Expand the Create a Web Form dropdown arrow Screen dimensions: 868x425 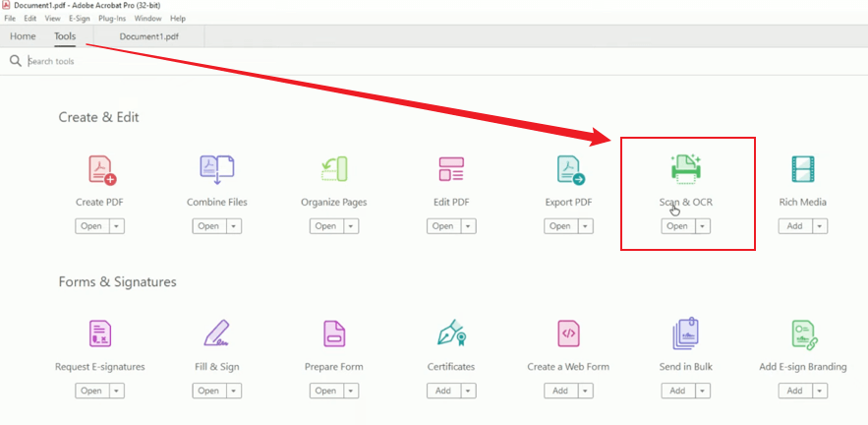coord(586,391)
